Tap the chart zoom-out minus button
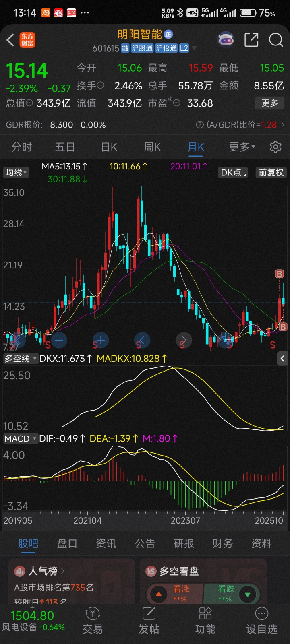The image size is (290, 644). pos(59,340)
